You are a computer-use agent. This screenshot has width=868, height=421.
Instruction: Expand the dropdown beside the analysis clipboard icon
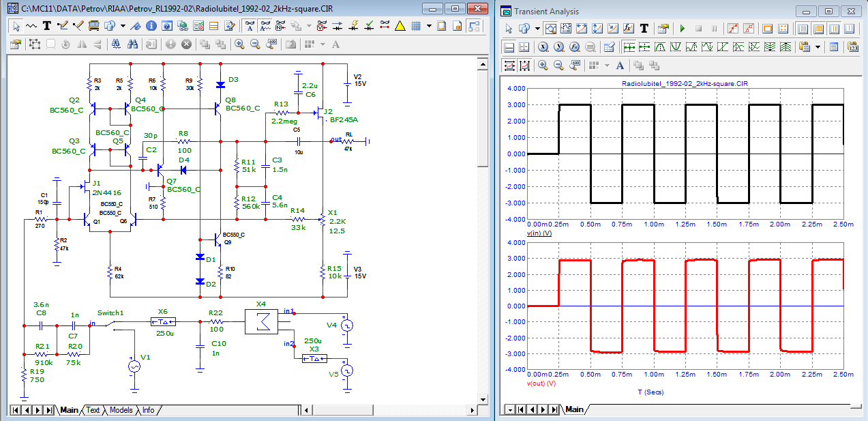click(x=817, y=47)
